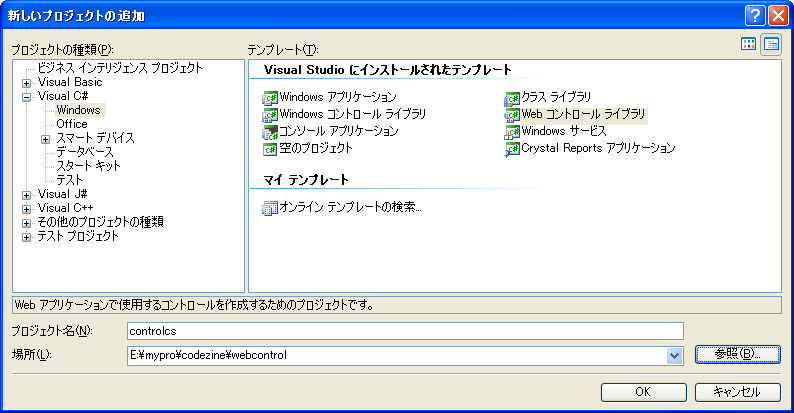Select the Crystal Reports アプリケーション template icon
The height and width of the screenshot is (413, 794).
click(x=512, y=149)
